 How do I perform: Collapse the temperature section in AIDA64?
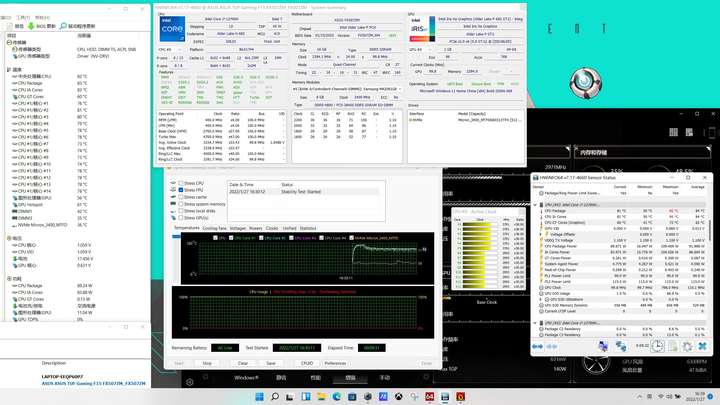(9, 70)
